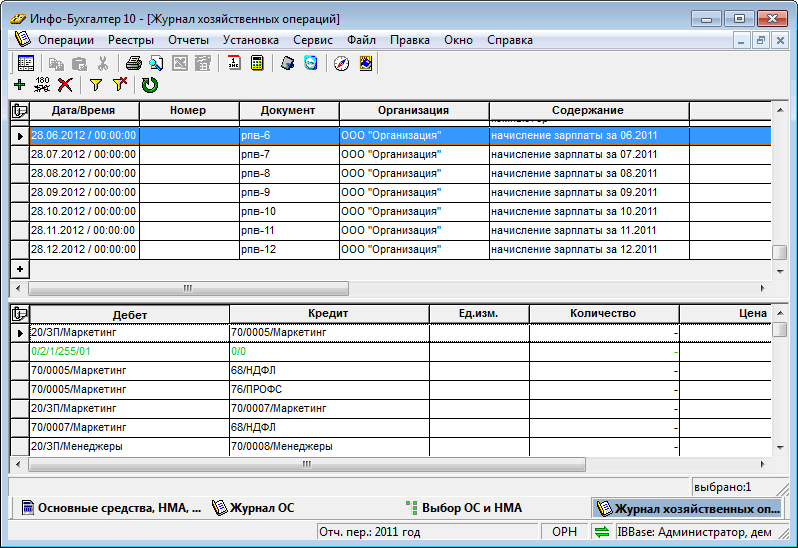Switch to Основные средства, НМА tab
798x548 pixels.
[111, 508]
